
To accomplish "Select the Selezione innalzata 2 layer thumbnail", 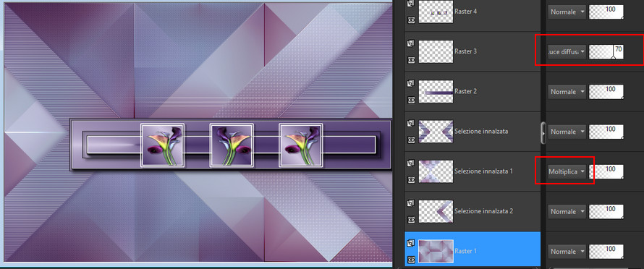I will coord(436,211).
